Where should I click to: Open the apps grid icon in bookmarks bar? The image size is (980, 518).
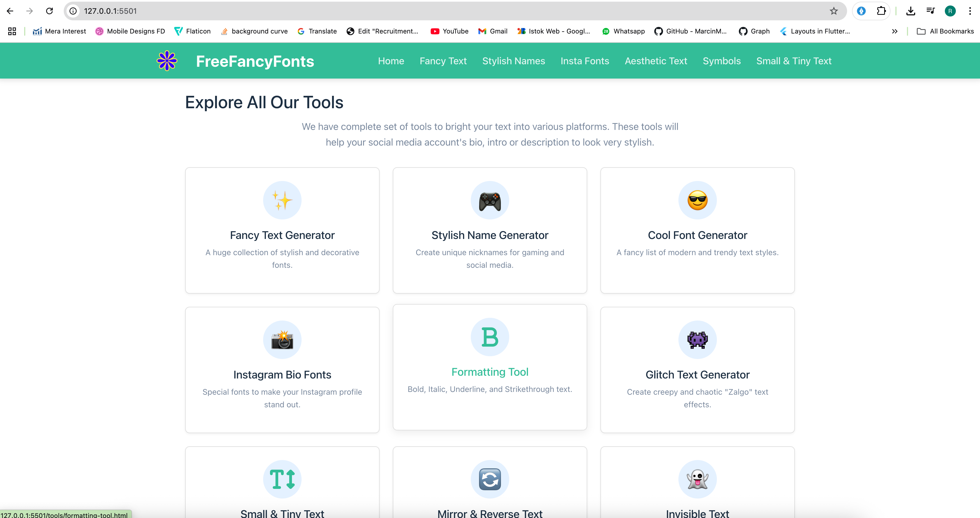pyautogui.click(x=12, y=31)
